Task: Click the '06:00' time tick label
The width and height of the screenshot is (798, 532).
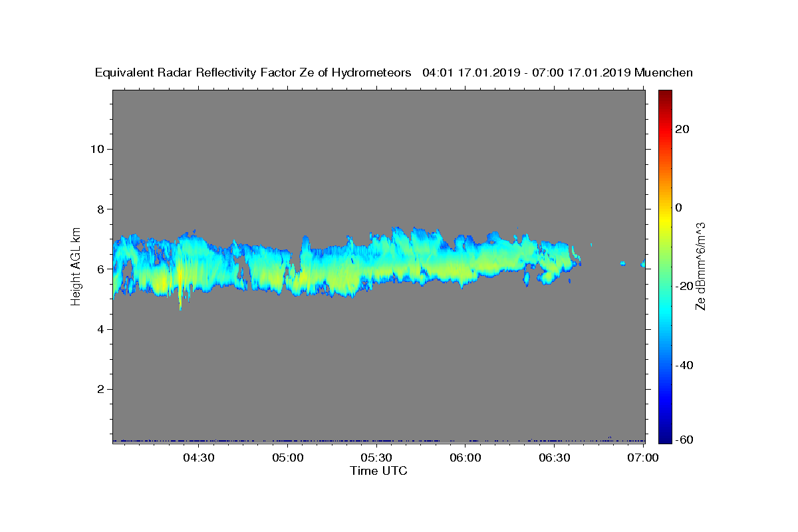Action: (465, 458)
